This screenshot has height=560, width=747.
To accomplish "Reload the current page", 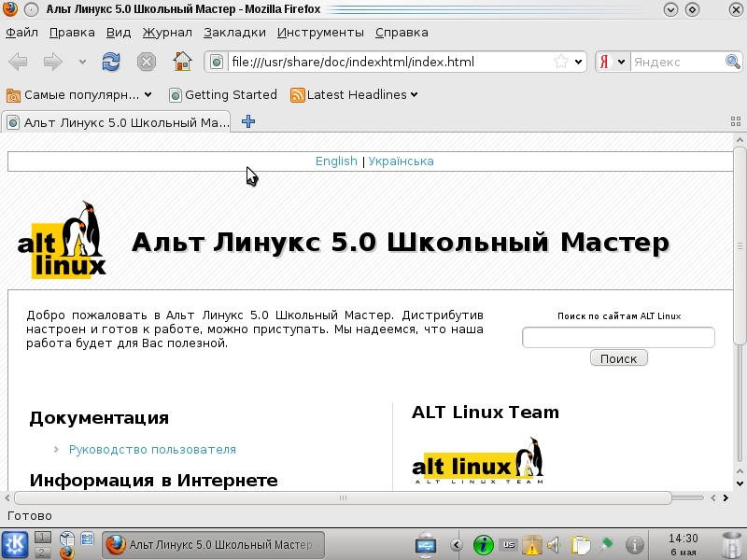I will coord(111,62).
